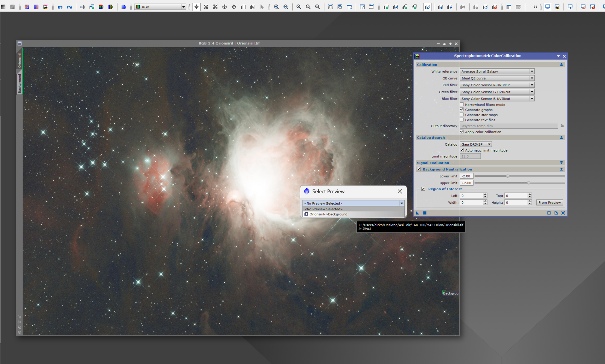
Task: Click the shrink-arrows icon in top toolbar
Action: pyautogui.click(x=215, y=7)
